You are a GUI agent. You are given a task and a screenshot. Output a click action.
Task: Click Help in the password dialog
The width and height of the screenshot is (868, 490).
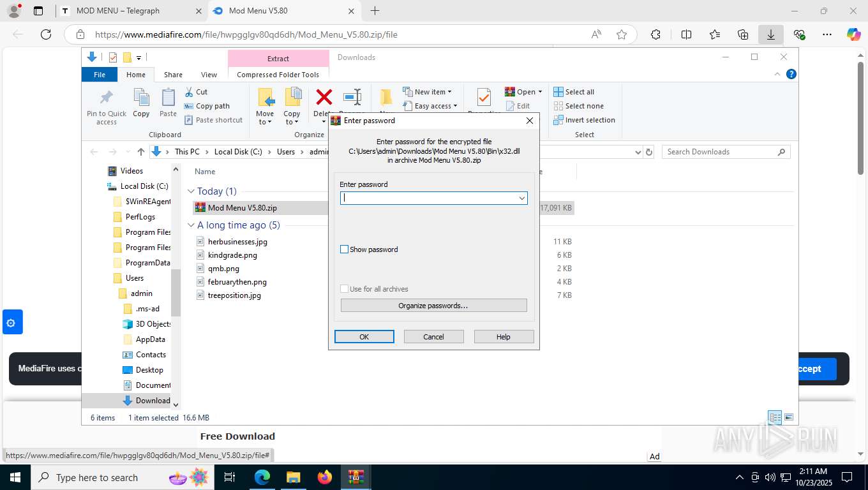504,337
